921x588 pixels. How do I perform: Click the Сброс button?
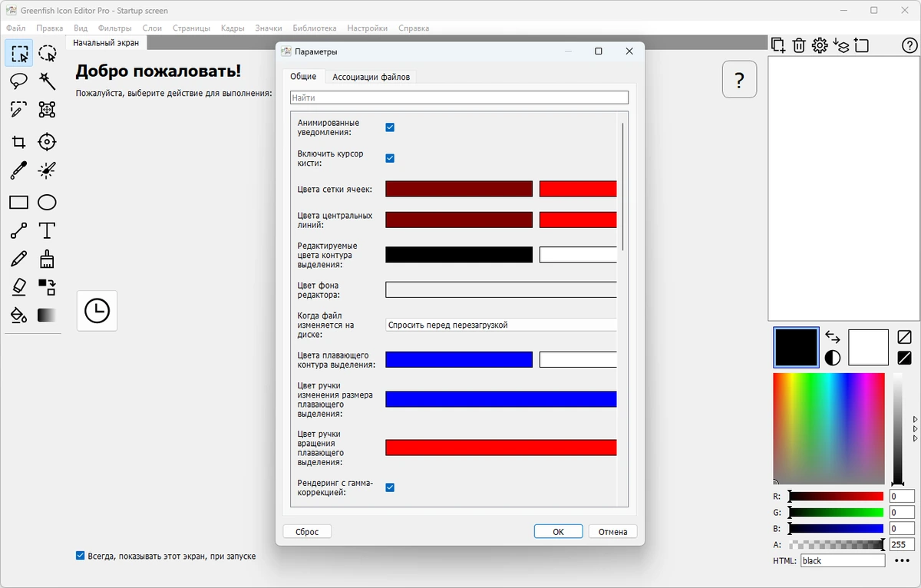click(307, 531)
